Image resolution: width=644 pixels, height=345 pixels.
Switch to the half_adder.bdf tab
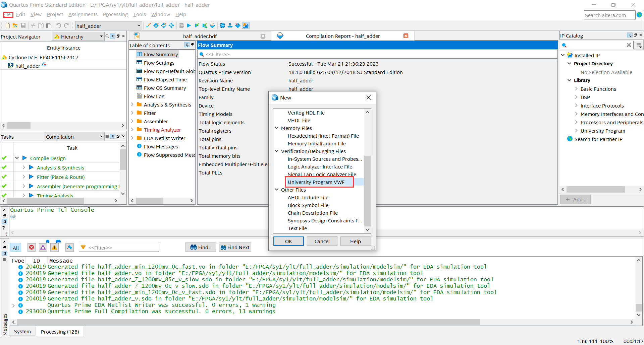pos(200,36)
